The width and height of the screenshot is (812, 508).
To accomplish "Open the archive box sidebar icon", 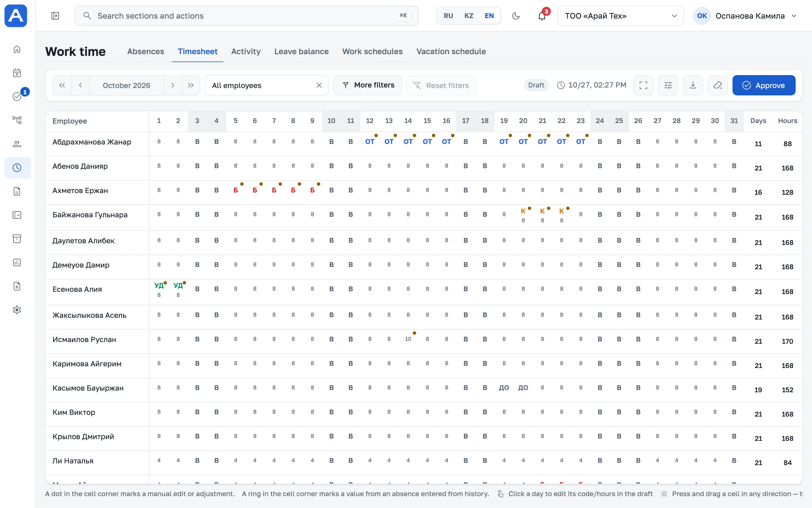I will coord(17,238).
